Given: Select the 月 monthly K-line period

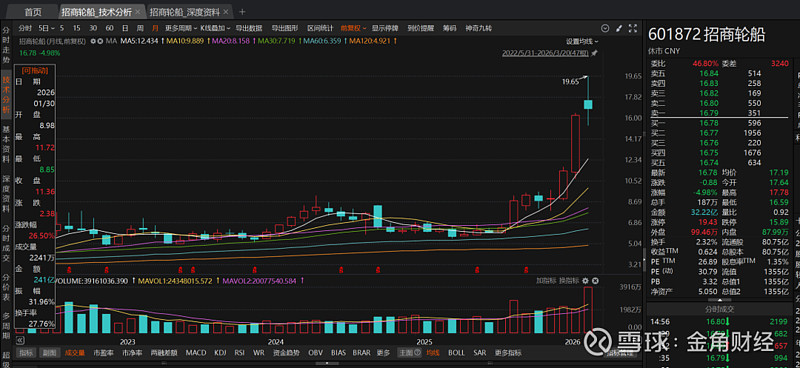Looking at the screenshot, I should [x=155, y=28].
